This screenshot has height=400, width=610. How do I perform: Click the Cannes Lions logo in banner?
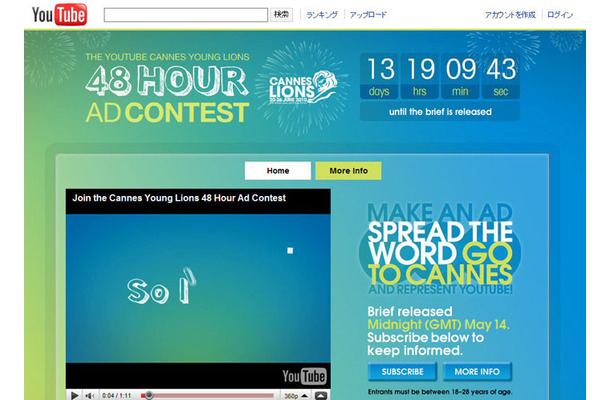(303, 88)
